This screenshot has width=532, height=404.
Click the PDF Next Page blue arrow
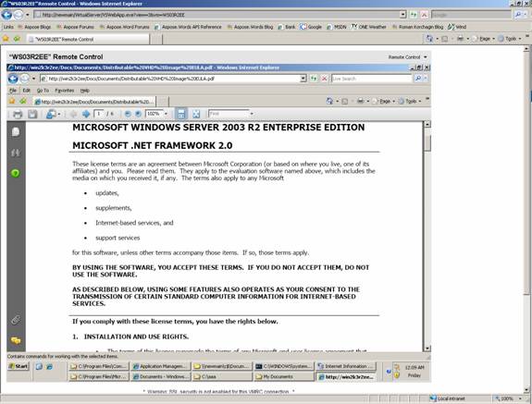point(86,114)
